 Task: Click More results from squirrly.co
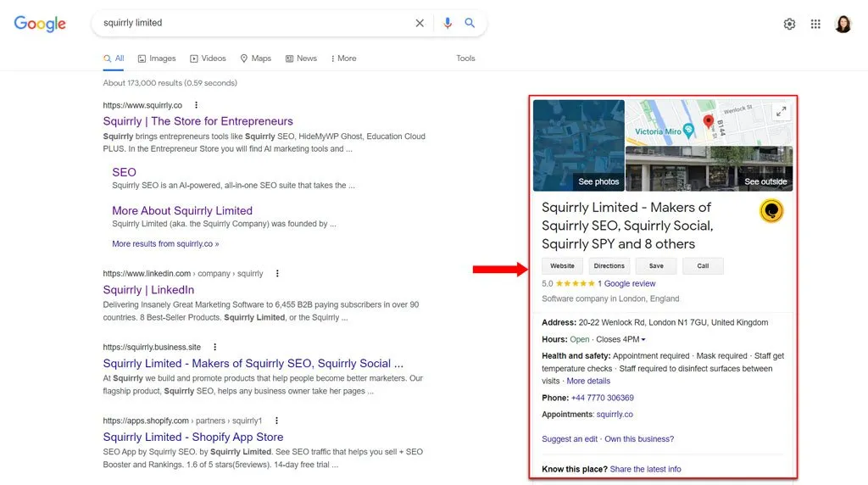coord(165,243)
